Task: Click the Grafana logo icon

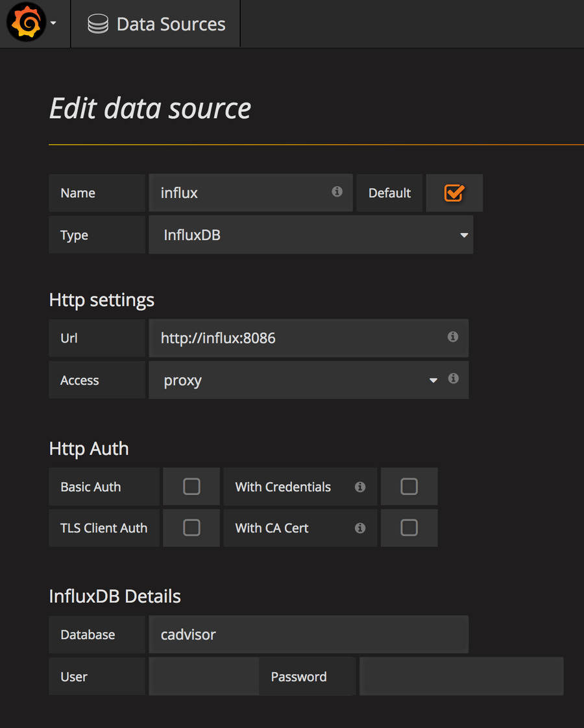Action: click(x=26, y=23)
